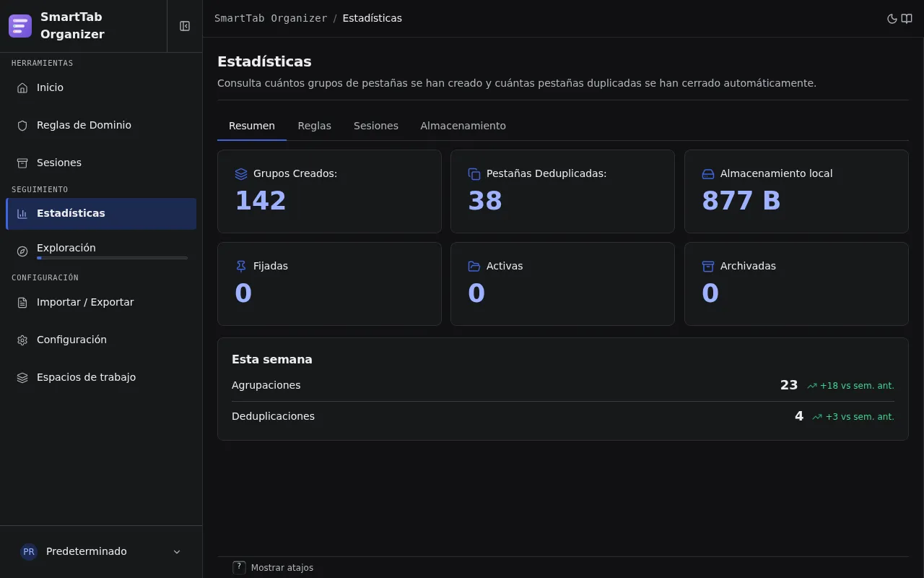Select the Sesiones archive icon in sidebar
This screenshot has width=924, height=578.
[x=22, y=163]
